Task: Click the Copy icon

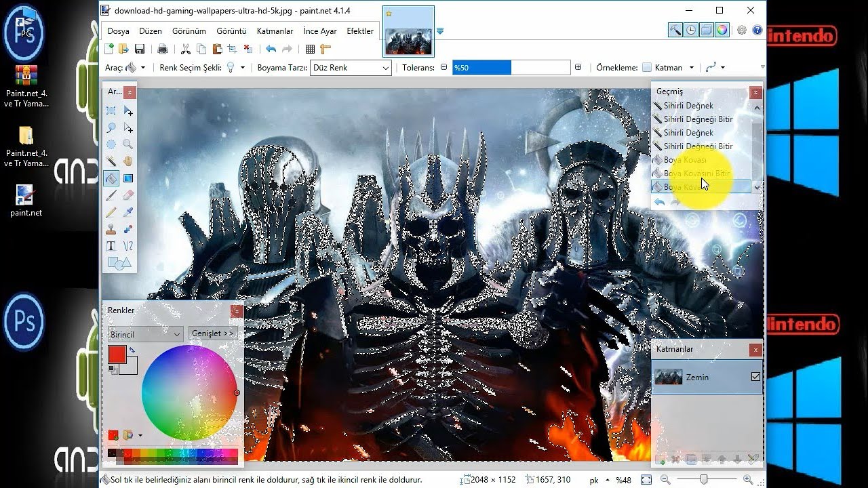Action: (x=201, y=49)
